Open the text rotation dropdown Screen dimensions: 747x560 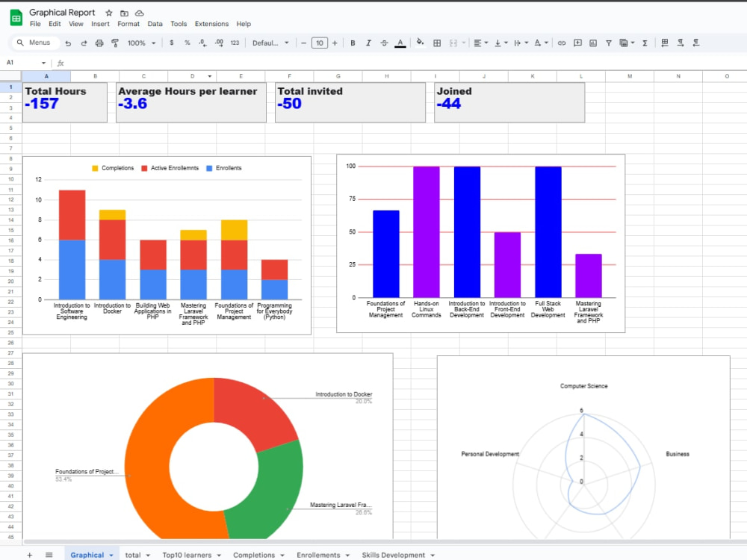pyautogui.click(x=541, y=43)
